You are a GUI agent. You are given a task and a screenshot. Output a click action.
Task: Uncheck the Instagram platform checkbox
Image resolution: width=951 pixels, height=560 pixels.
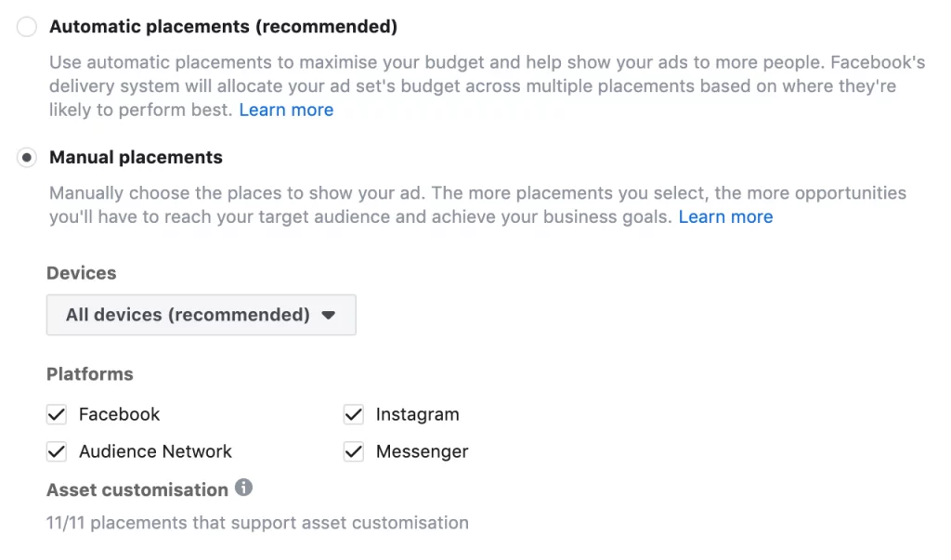tap(354, 414)
